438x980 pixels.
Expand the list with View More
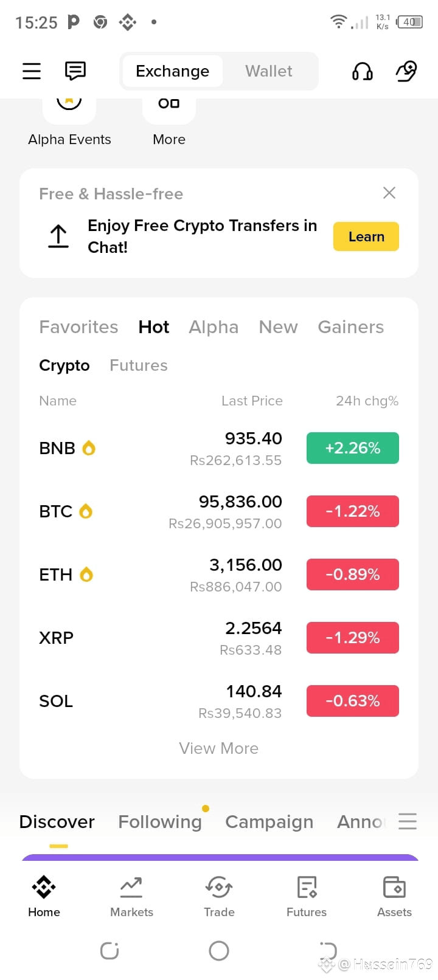(x=219, y=748)
